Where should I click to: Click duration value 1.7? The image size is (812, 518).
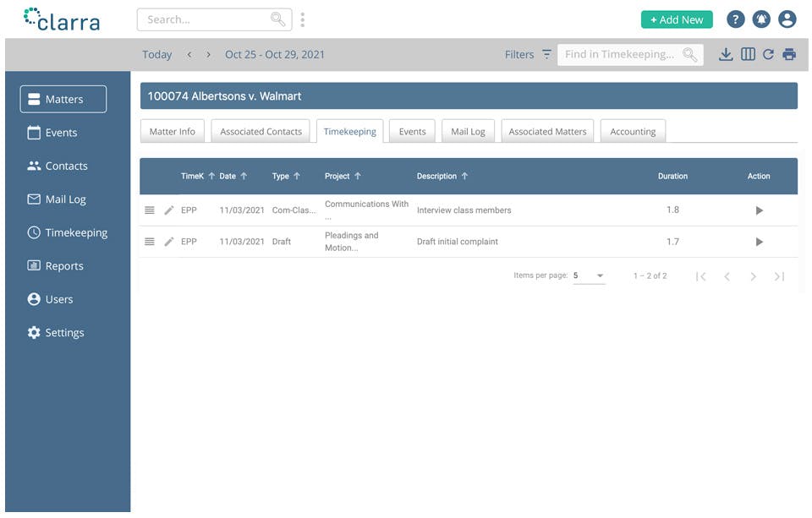pos(672,242)
